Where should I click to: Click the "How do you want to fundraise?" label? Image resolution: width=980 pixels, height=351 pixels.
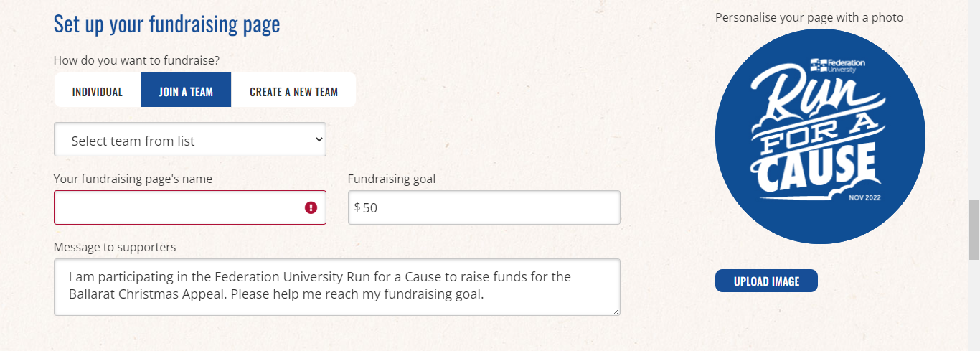(x=136, y=61)
